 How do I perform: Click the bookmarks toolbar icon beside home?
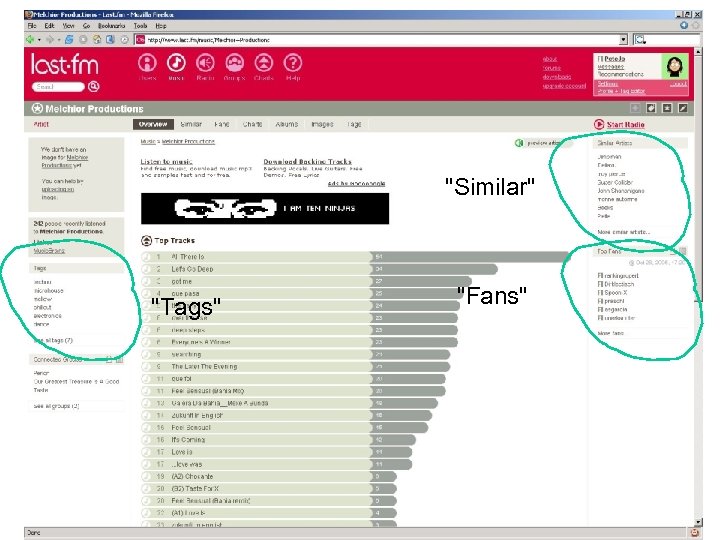pos(111,39)
